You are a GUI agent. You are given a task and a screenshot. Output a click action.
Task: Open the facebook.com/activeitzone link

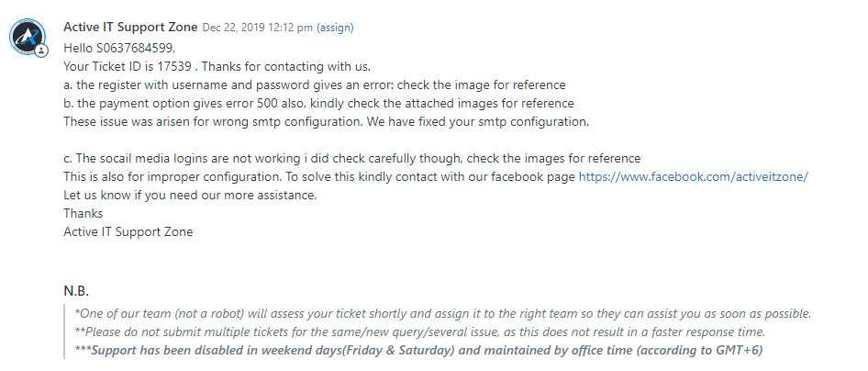[693, 176]
